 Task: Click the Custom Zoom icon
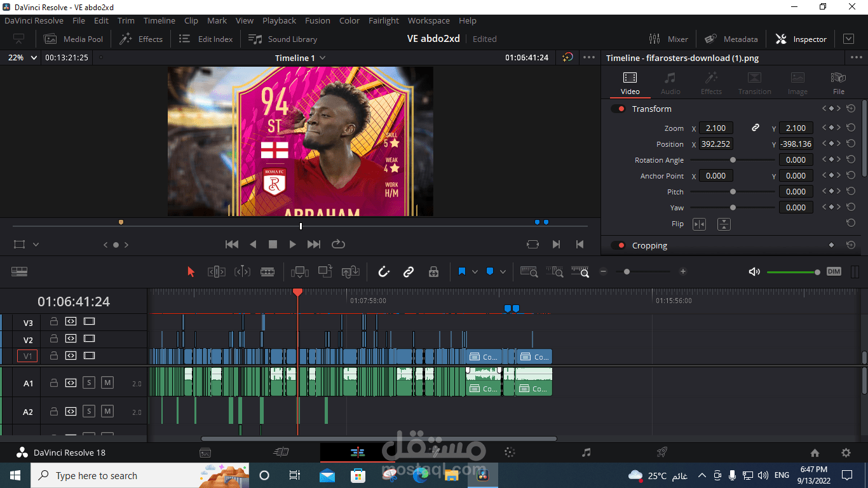580,272
